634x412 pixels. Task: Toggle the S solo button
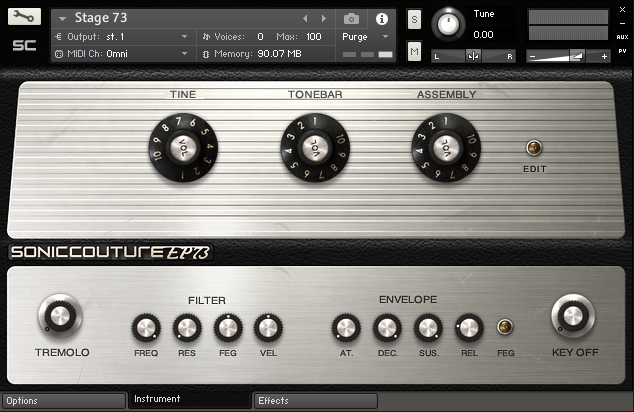pos(414,19)
